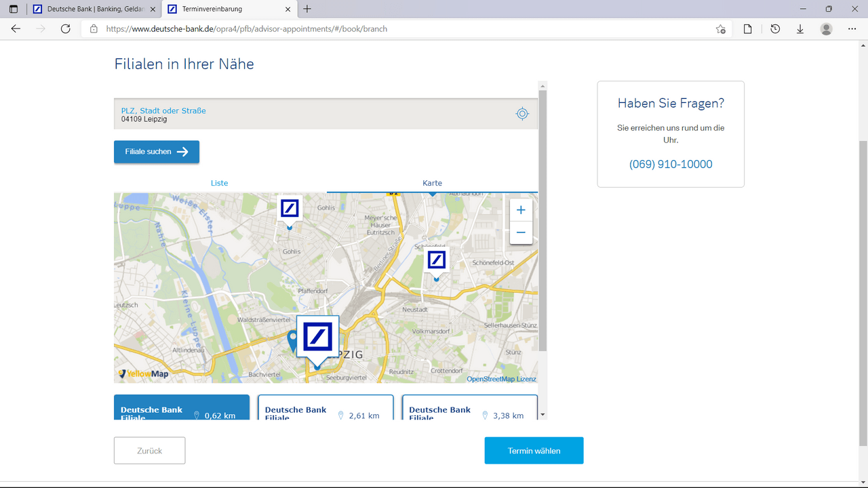The height and width of the screenshot is (488, 868).
Task: Switch to the Liste view tab
Action: 220,183
